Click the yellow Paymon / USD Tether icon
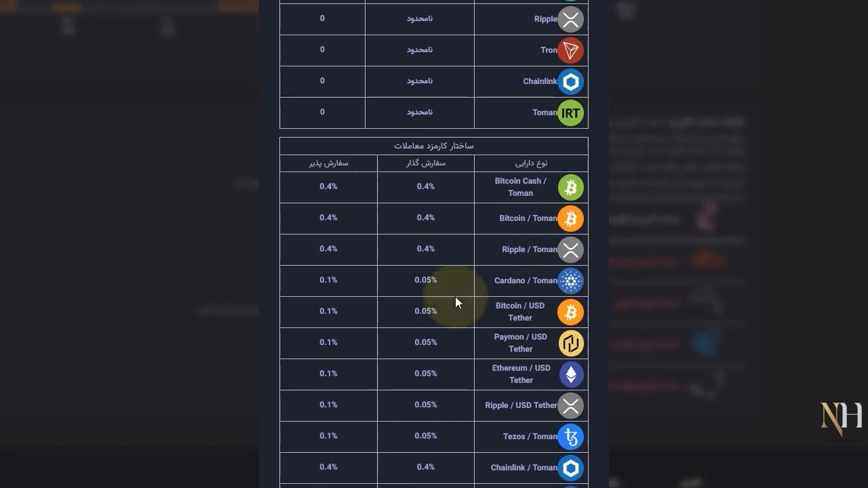868x488 pixels. (x=570, y=344)
